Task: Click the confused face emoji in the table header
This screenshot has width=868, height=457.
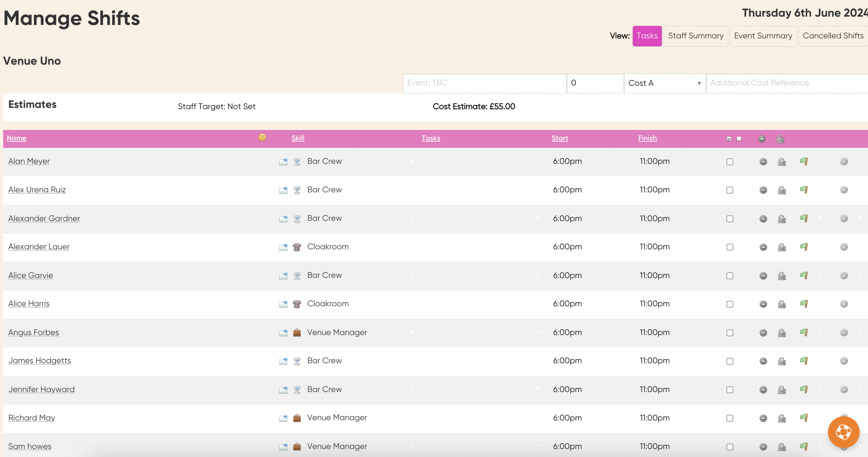Action: (x=261, y=138)
